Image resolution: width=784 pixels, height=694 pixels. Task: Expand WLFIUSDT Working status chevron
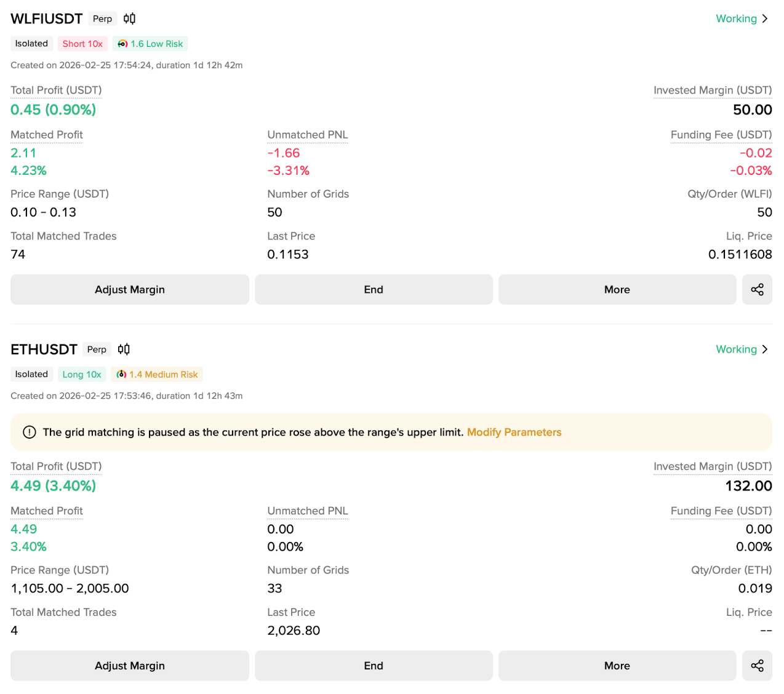(x=765, y=18)
